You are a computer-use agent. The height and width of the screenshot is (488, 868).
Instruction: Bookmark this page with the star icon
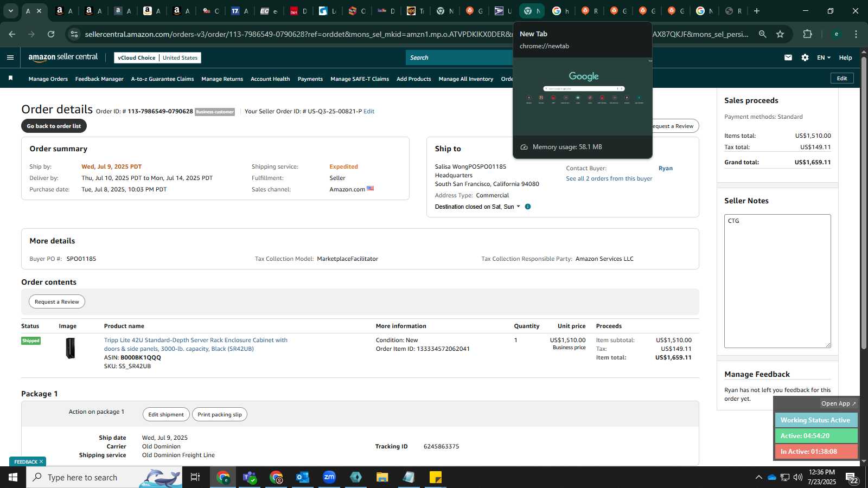click(780, 34)
